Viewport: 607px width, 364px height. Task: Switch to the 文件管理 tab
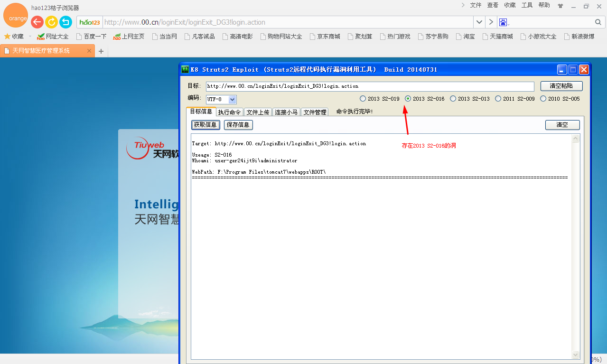(315, 112)
